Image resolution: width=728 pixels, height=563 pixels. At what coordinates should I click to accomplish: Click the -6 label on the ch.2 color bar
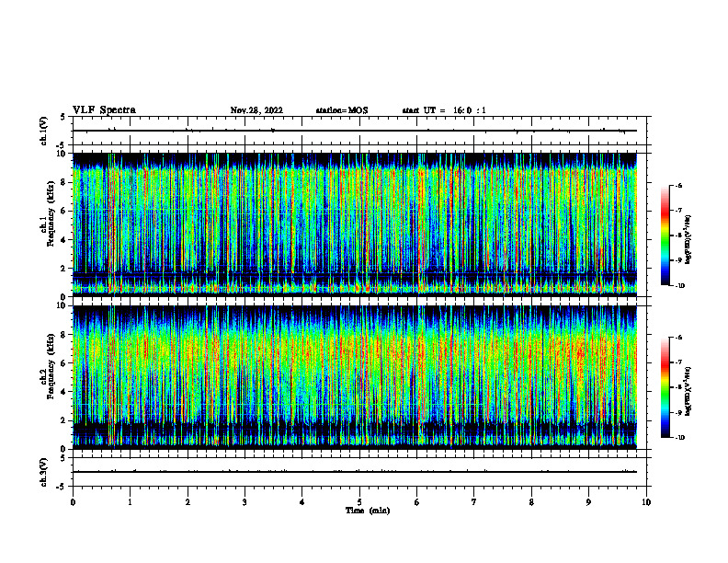(678, 338)
